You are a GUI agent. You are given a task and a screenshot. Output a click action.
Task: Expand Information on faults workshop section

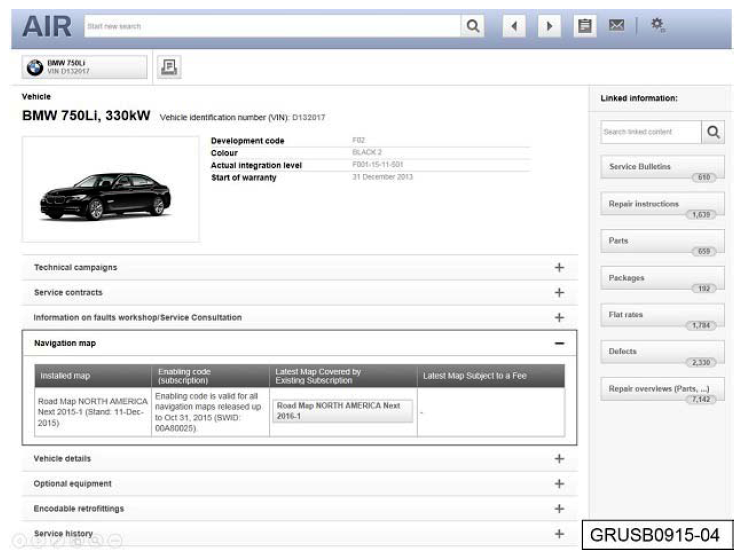click(x=299, y=317)
